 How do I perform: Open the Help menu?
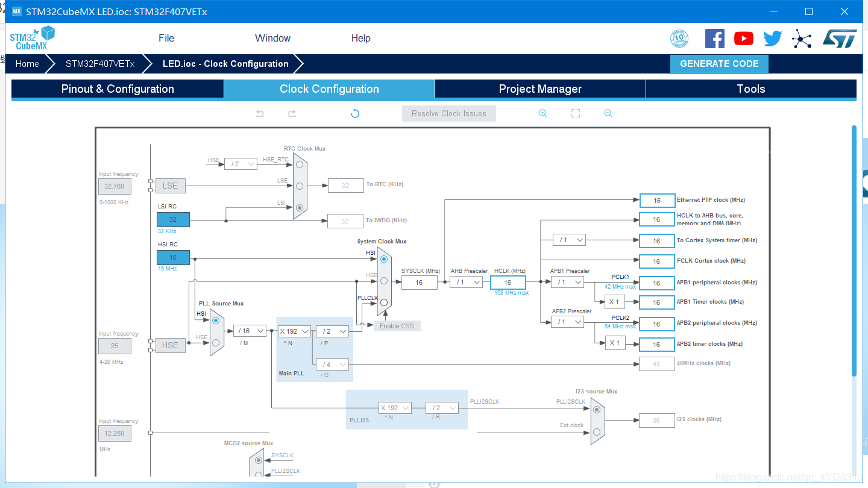tap(361, 38)
